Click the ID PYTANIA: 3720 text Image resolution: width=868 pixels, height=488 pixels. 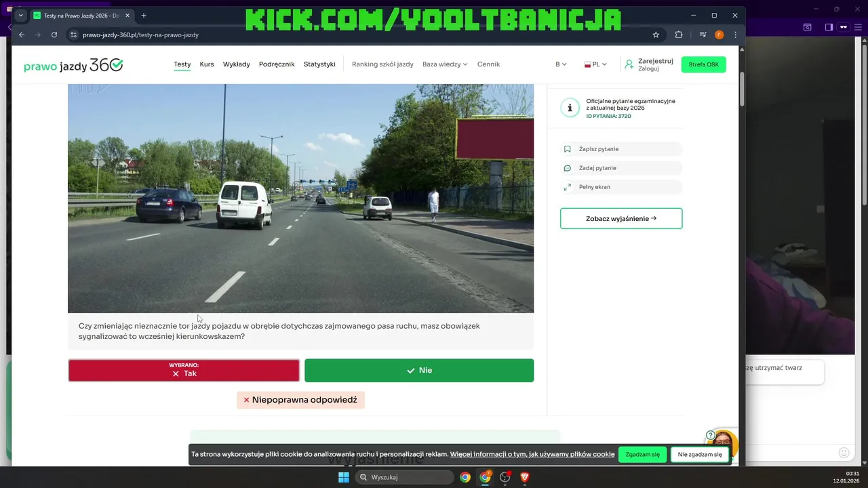coord(608,116)
